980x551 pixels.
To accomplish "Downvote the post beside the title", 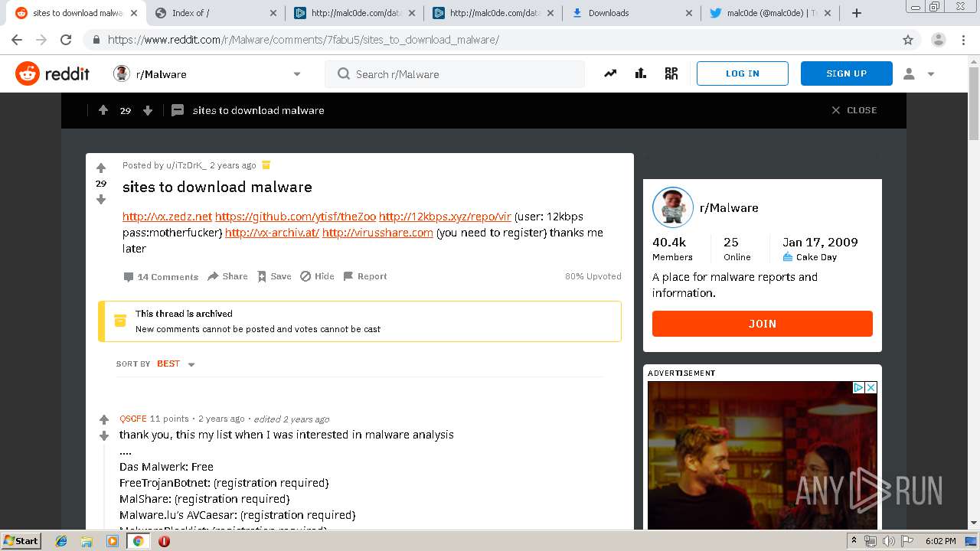I will (101, 200).
